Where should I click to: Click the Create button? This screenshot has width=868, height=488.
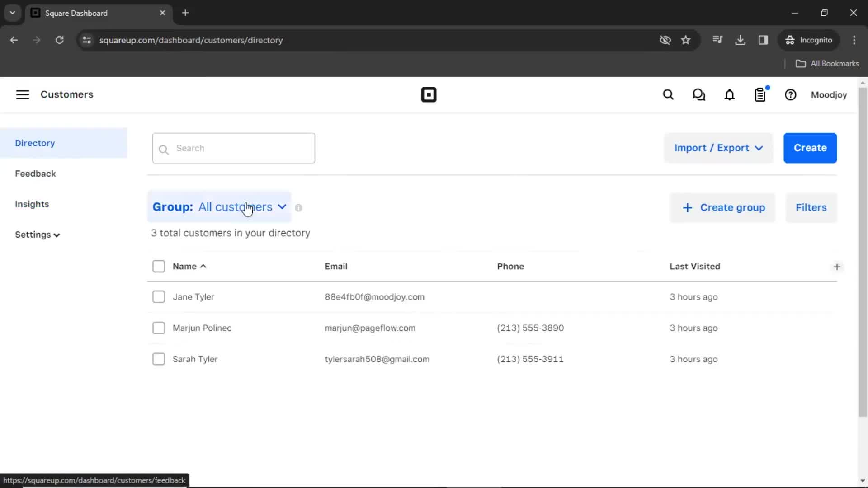(810, 148)
